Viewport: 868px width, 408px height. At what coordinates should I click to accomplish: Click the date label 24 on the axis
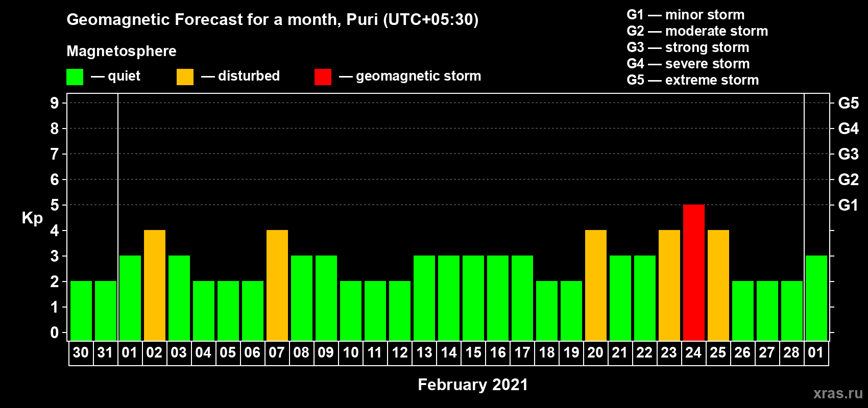pyautogui.click(x=693, y=353)
